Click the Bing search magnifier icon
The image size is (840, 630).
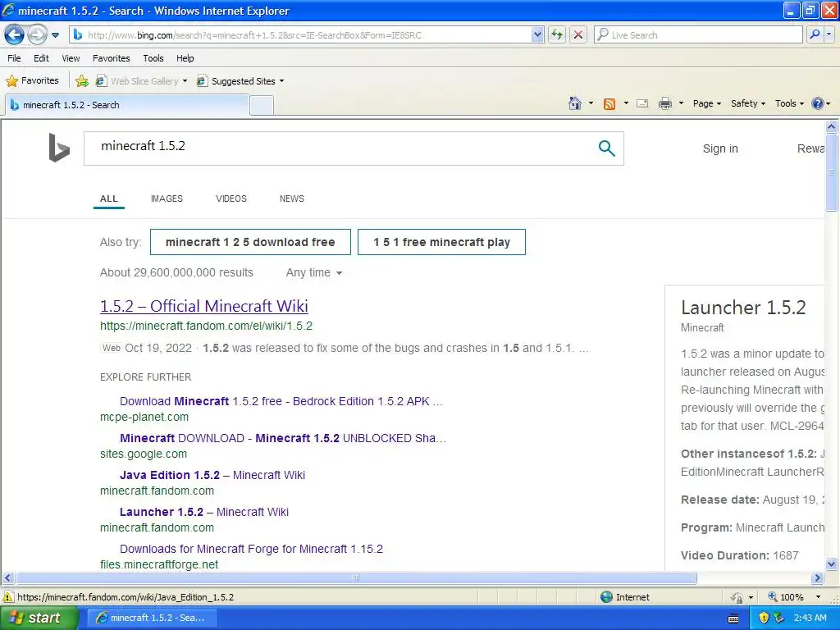coord(606,148)
